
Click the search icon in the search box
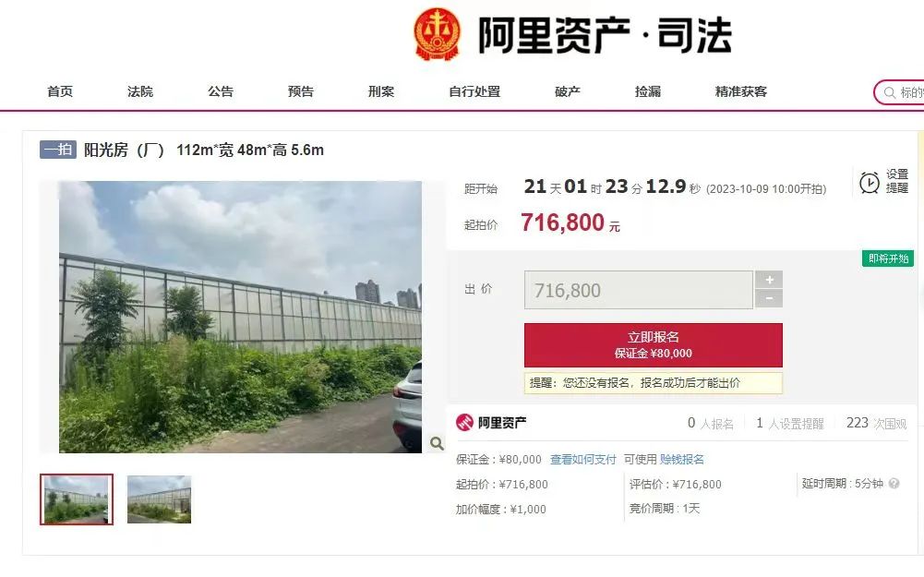pos(890,92)
